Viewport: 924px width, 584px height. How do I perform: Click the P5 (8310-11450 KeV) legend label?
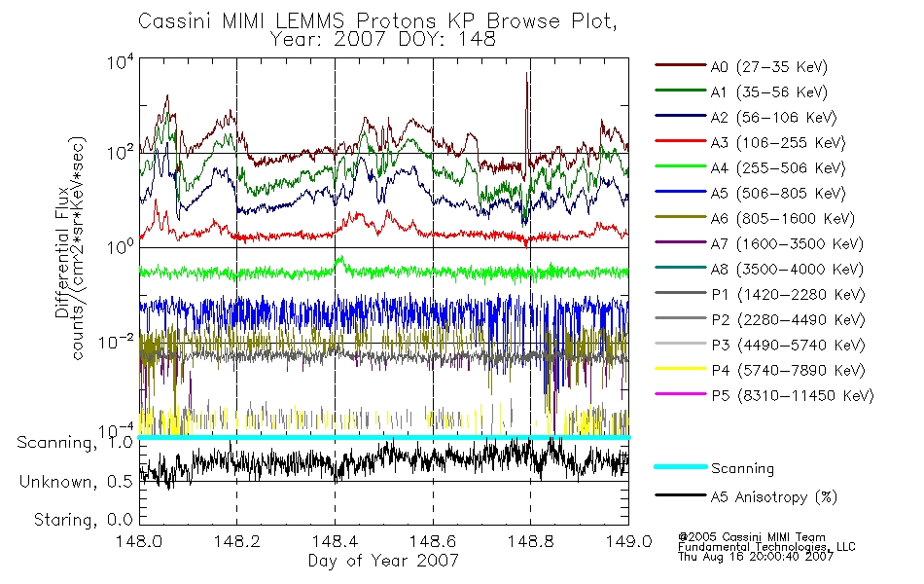point(793,395)
